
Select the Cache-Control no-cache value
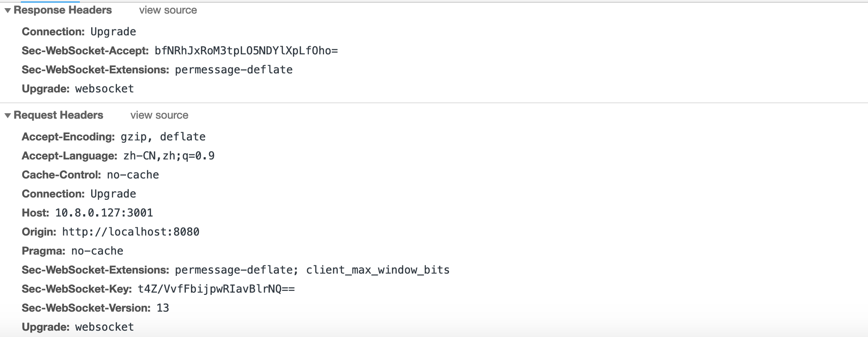(133, 175)
